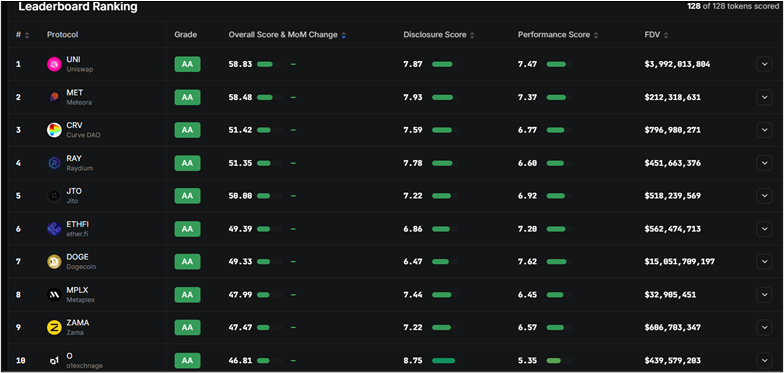Click the ZAMA FDV value
Image resolution: width=784 pixels, height=373 pixels.
tap(672, 328)
